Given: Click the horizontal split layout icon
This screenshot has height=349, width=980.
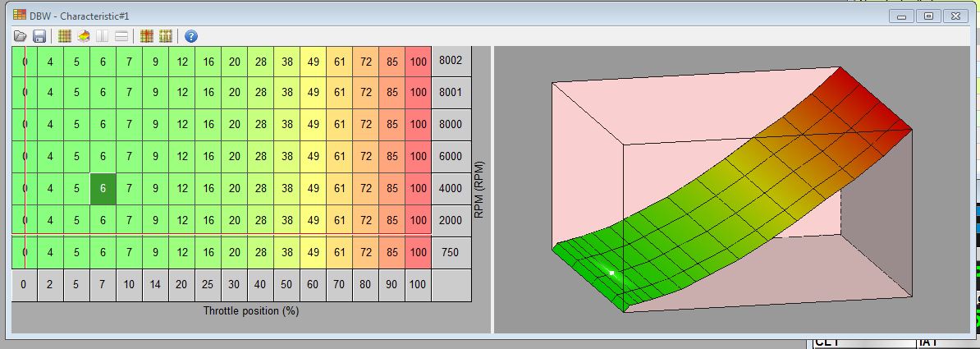Looking at the screenshot, I should 121,36.
